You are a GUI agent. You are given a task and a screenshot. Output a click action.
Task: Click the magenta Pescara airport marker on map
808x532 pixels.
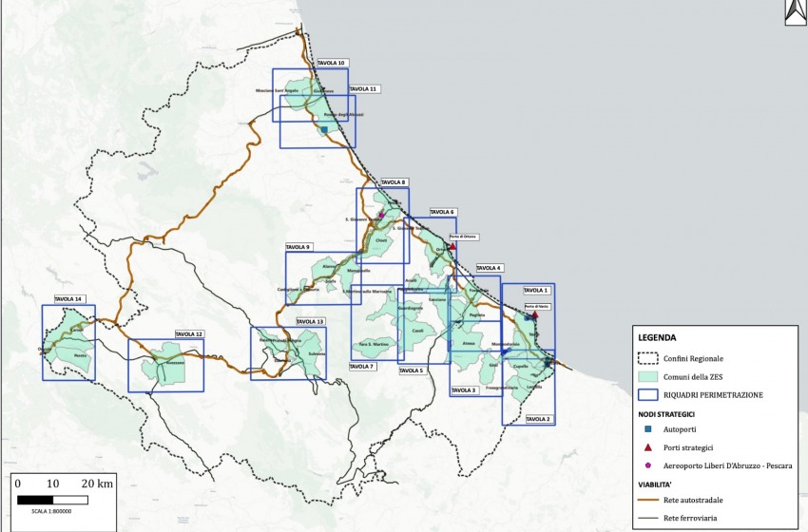(x=381, y=215)
